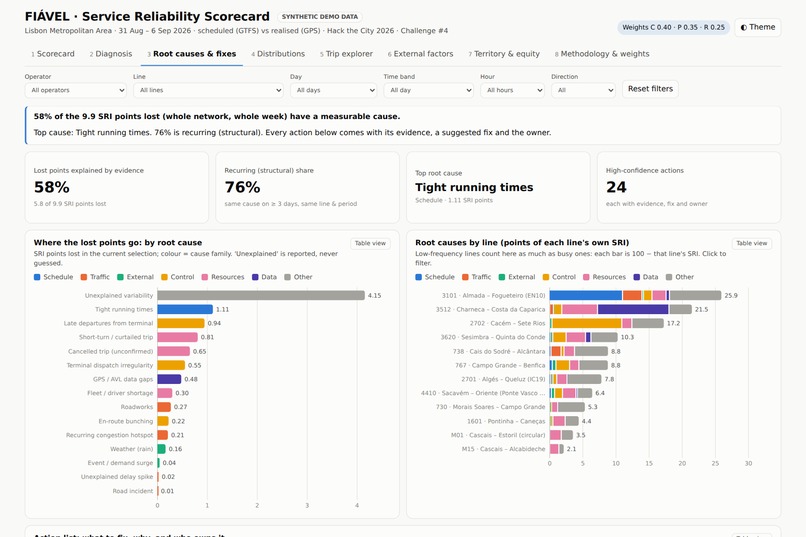Click External color swatch in by-line legend

[502, 277]
